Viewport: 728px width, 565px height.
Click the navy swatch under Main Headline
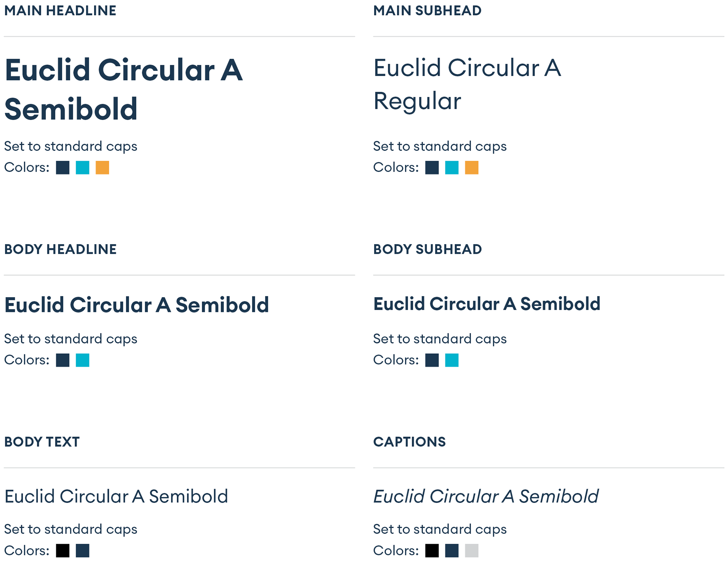pyautogui.click(x=63, y=168)
